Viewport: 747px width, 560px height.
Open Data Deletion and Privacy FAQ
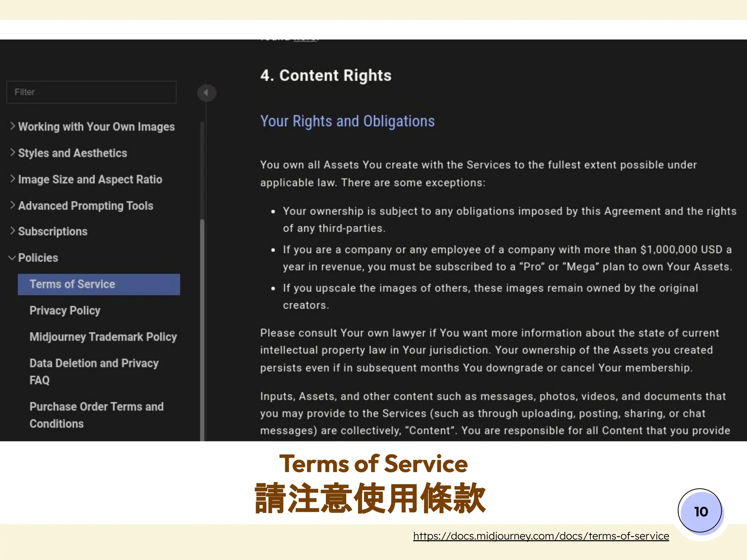click(x=94, y=372)
